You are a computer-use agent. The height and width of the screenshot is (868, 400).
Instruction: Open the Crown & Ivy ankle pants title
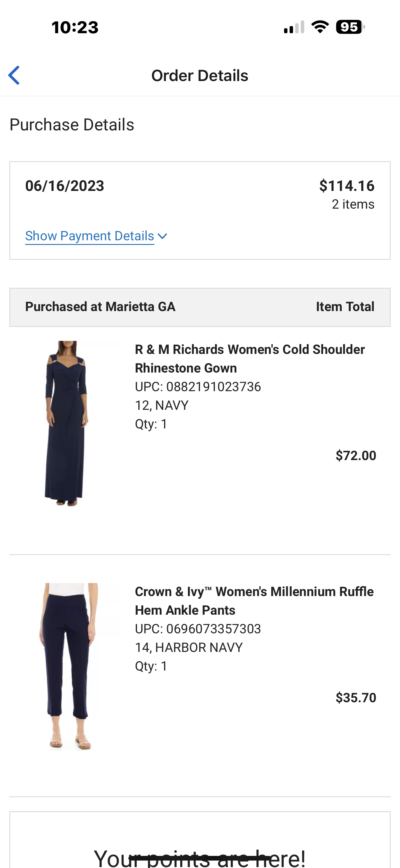coord(254,601)
